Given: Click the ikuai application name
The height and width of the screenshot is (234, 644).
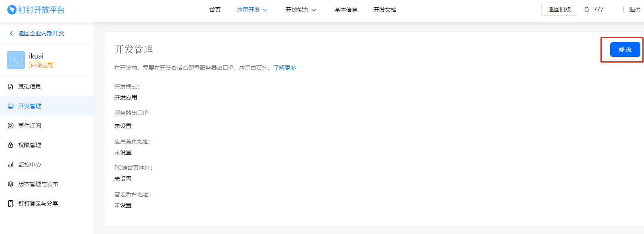Looking at the screenshot, I should (x=36, y=56).
